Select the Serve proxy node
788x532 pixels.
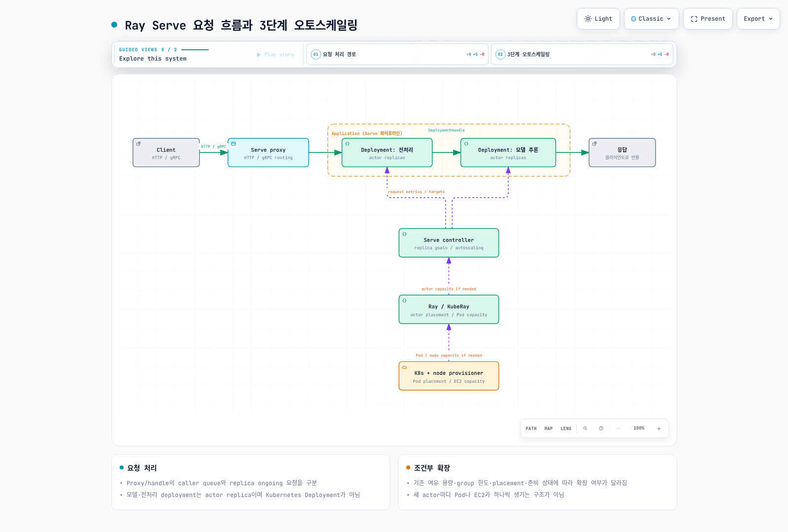(x=268, y=153)
